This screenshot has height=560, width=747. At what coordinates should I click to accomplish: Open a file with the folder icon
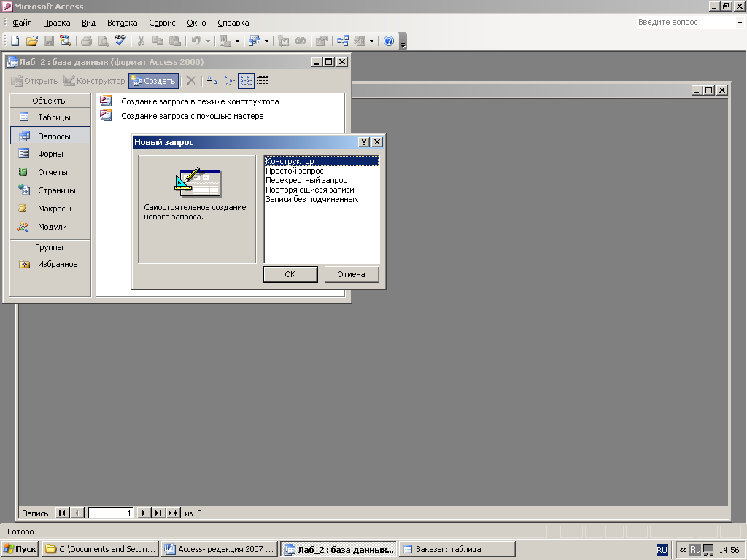tap(31, 41)
